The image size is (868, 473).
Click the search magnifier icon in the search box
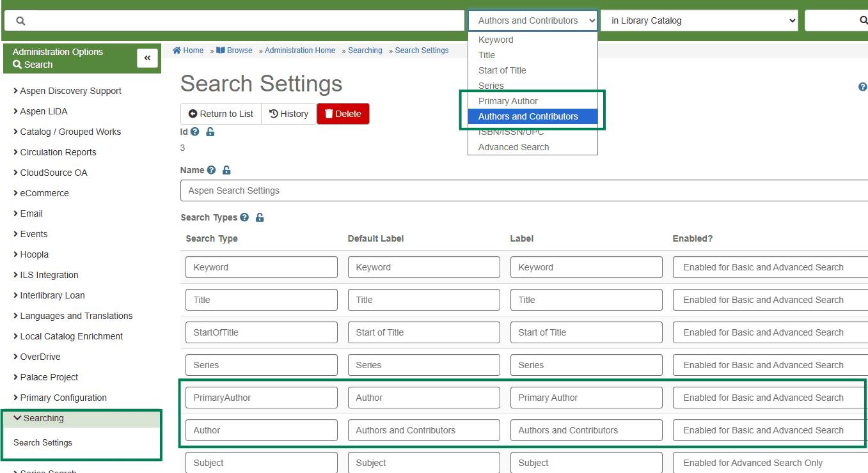coord(20,21)
